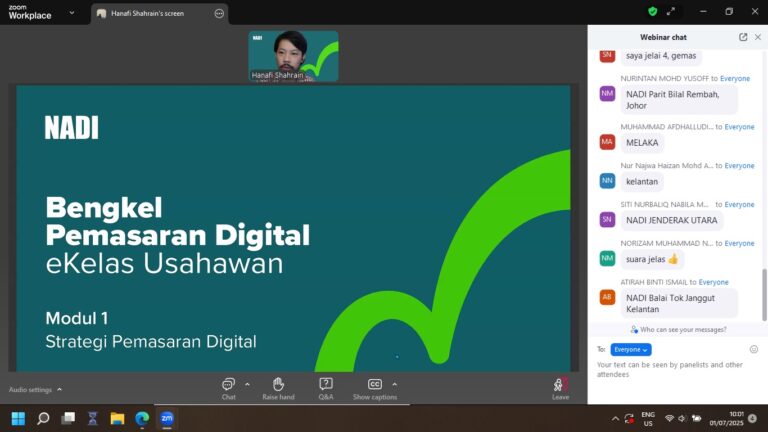Select the Hanafi Shahrain's screen tab
768x432 pixels.
(x=150, y=13)
